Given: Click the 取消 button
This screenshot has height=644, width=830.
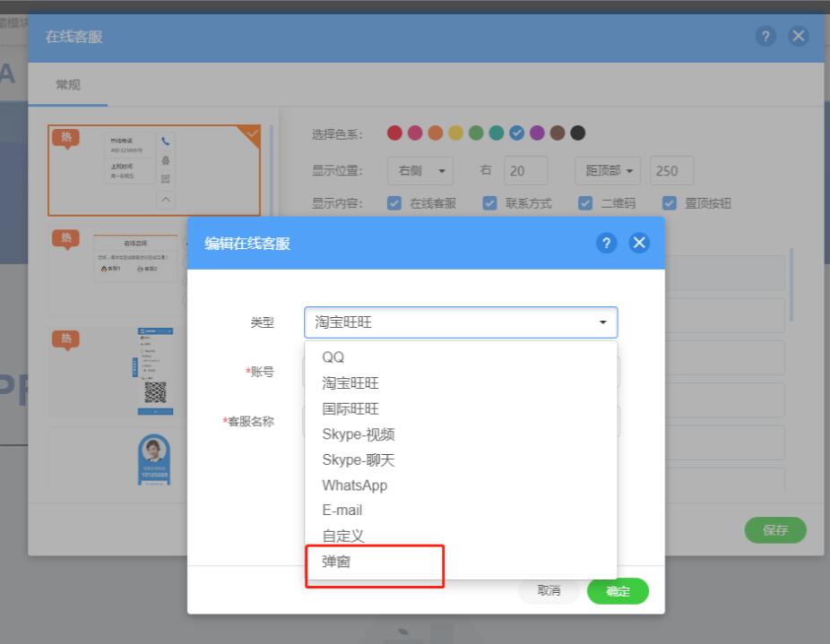Looking at the screenshot, I should (x=549, y=591).
